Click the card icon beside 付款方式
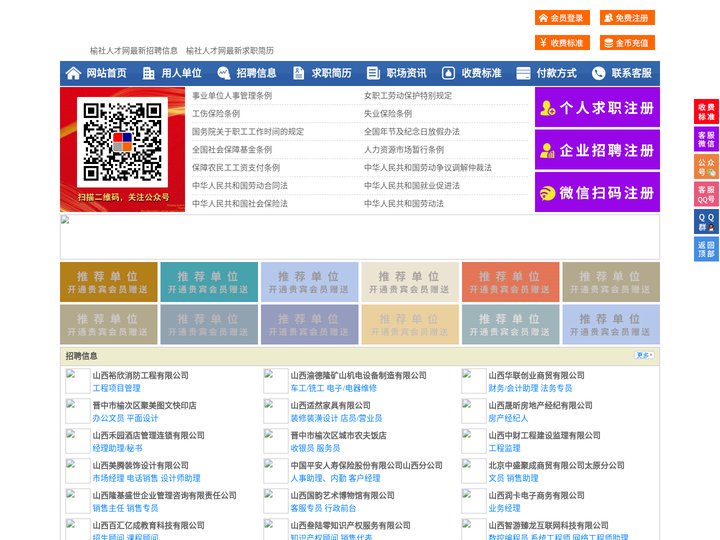720x540 pixels. (523, 73)
